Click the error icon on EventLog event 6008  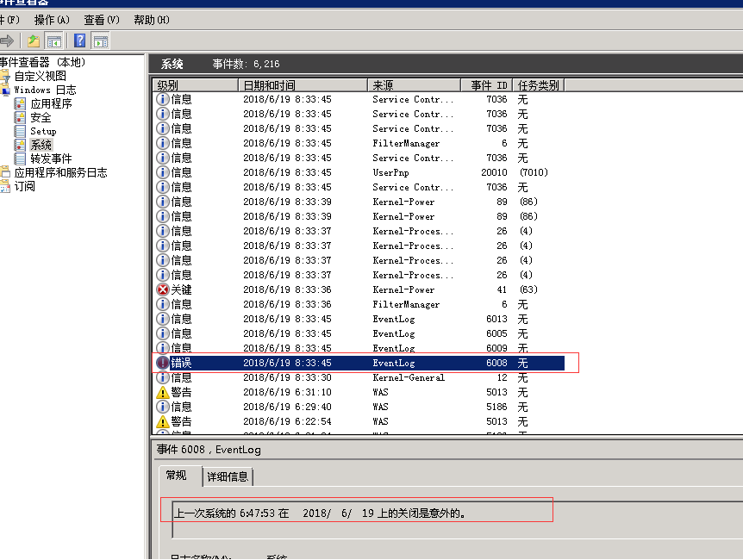[163, 363]
